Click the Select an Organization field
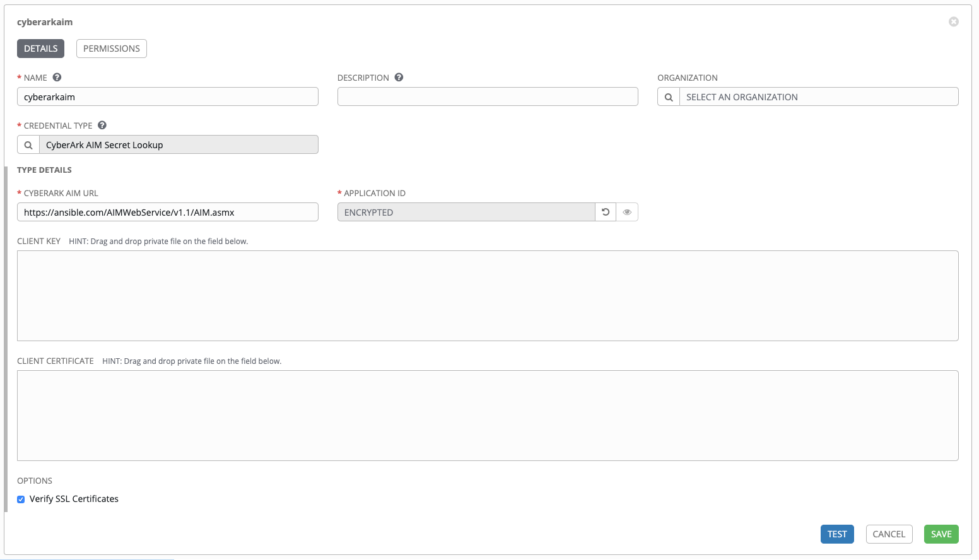979x560 pixels. (x=819, y=97)
